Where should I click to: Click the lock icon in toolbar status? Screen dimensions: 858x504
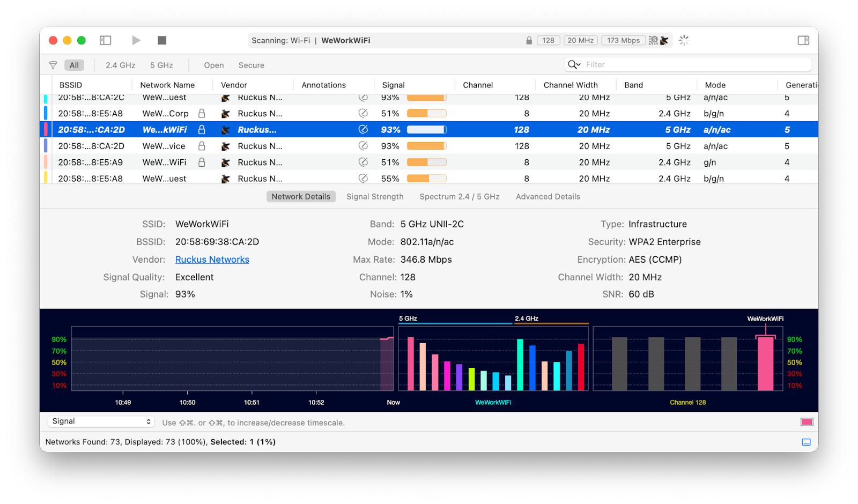coord(529,41)
